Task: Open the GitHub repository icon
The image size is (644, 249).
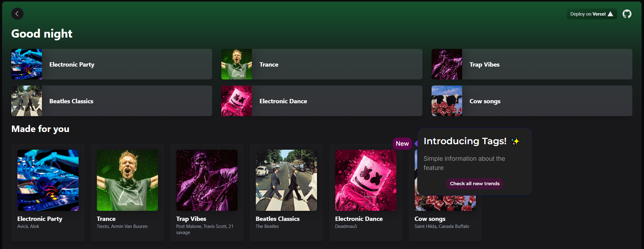Action: click(x=627, y=14)
